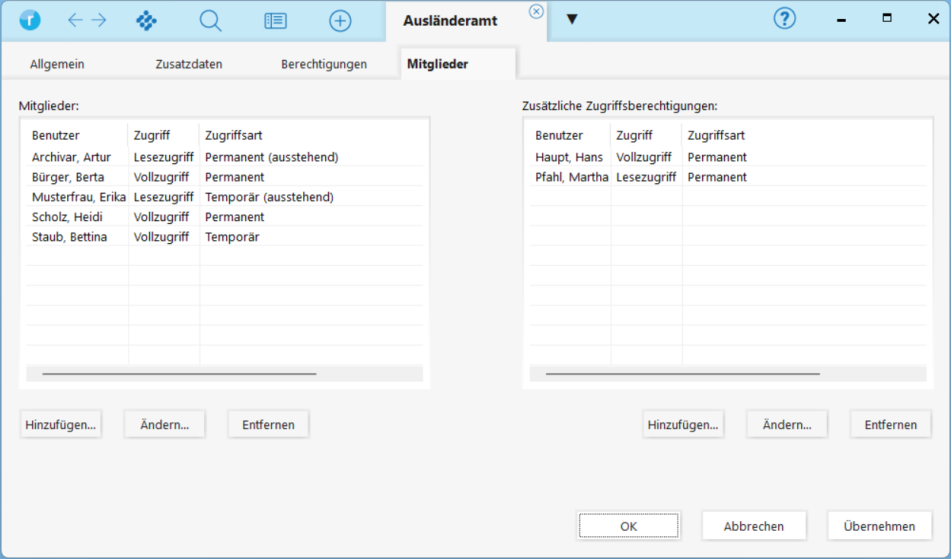The width and height of the screenshot is (951, 559).
Task: Go to the Berechtigungen tab
Action: coord(324,64)
